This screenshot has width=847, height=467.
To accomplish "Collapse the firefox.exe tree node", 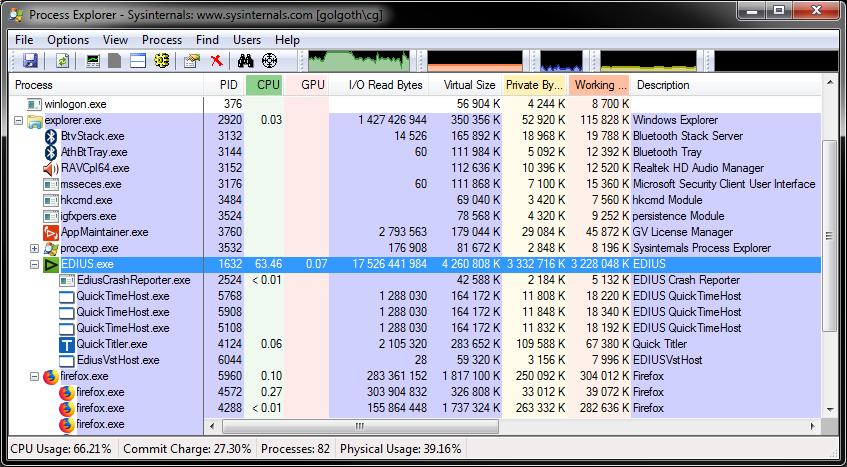I will click(x=35, y=376).
